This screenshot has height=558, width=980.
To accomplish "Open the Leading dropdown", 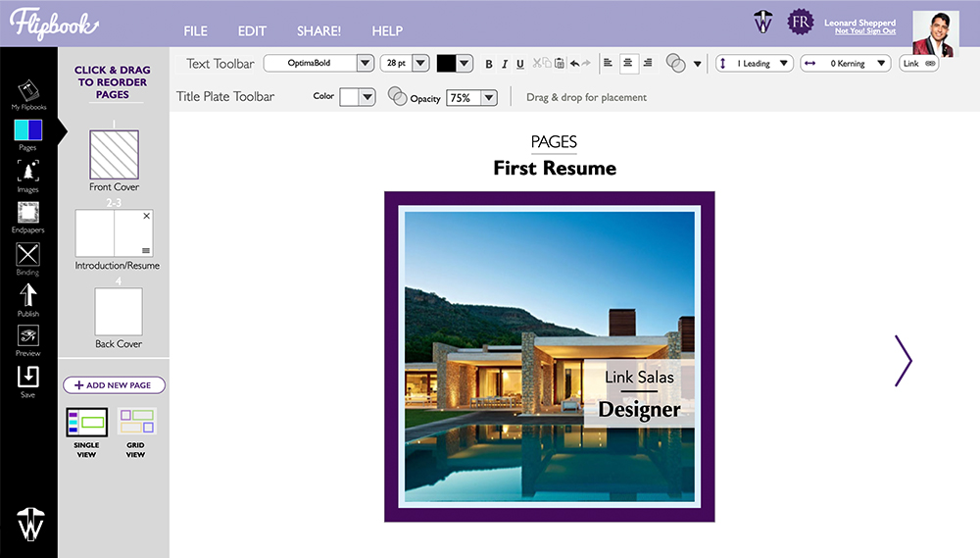I will coord(755,63).
